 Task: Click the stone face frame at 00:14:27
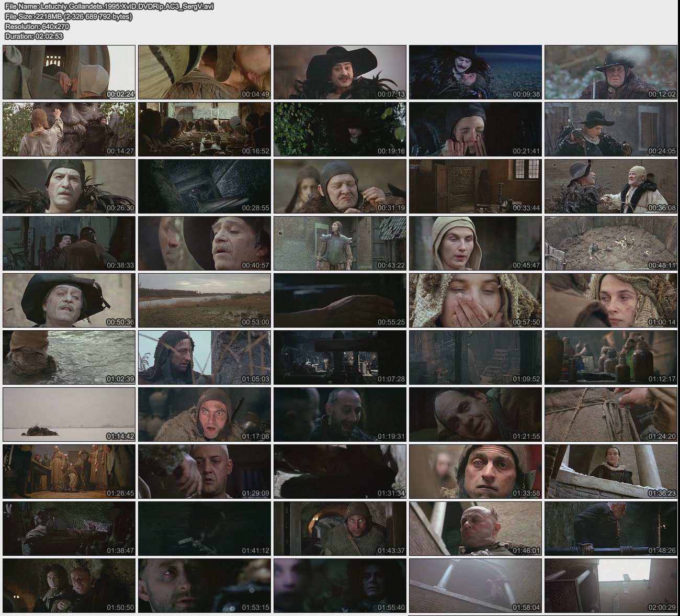click(69, 129)
